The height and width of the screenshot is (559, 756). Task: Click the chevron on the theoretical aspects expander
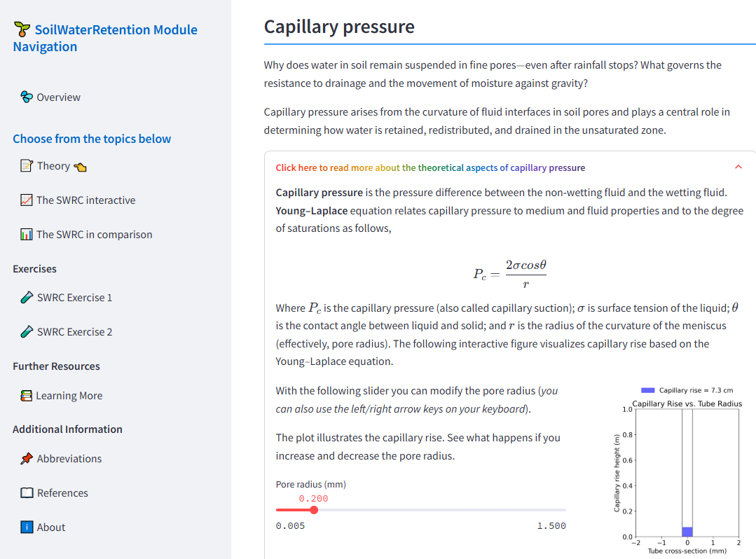point(738,167)
